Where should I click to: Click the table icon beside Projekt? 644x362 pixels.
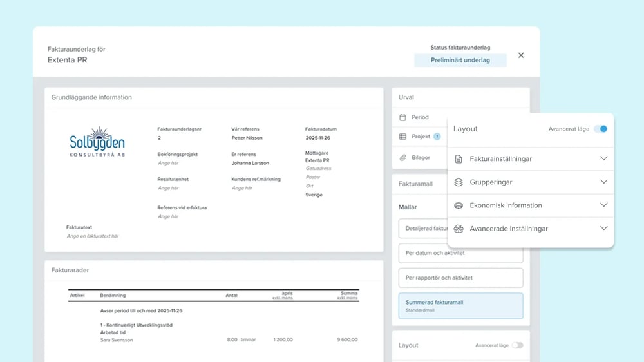[x=402, y=137]
